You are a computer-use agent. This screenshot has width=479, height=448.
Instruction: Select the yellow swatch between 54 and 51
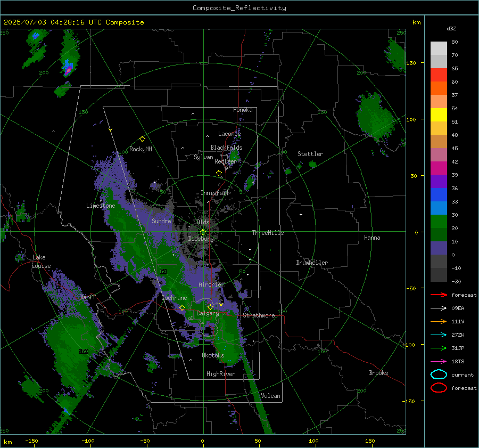(439, 115)
